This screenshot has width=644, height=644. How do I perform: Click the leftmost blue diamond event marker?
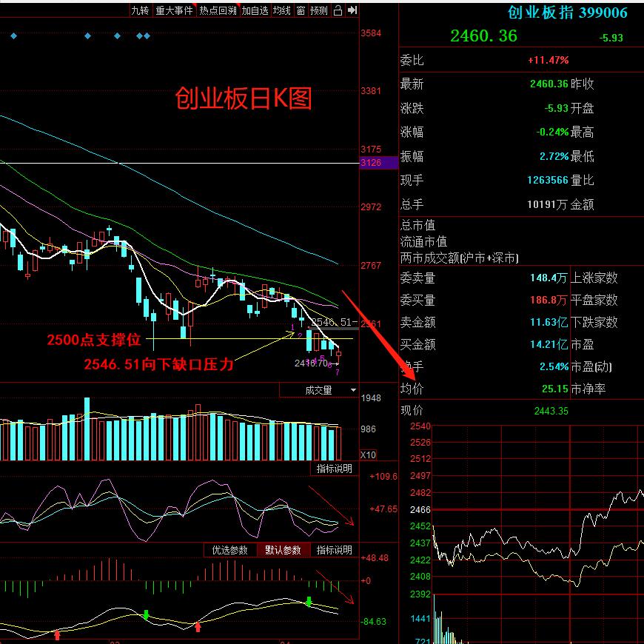(x=13, y=36)
